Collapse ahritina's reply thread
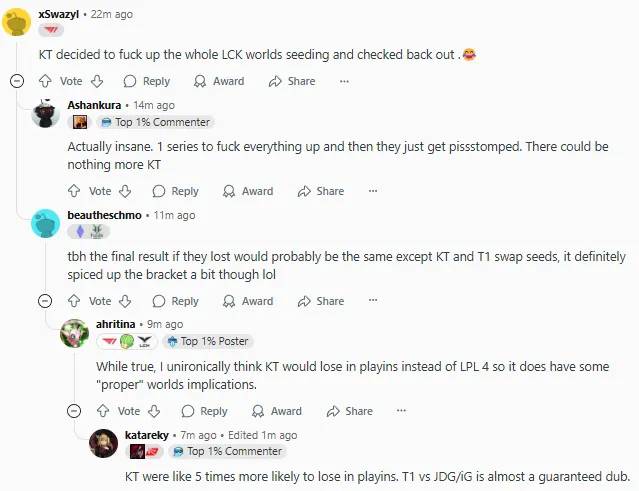Screen dimensions: 639x491 click(x=74, y=411)
